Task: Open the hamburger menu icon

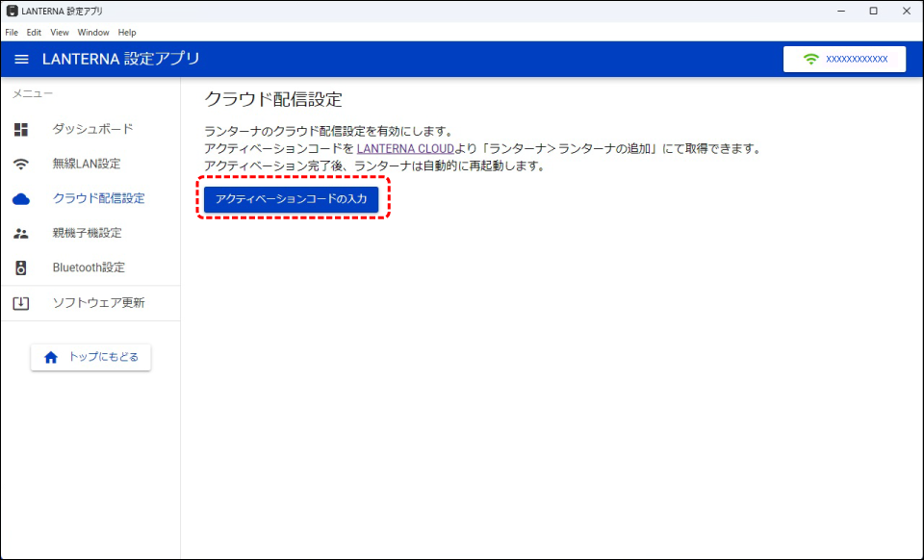Action: pos(21,60)
